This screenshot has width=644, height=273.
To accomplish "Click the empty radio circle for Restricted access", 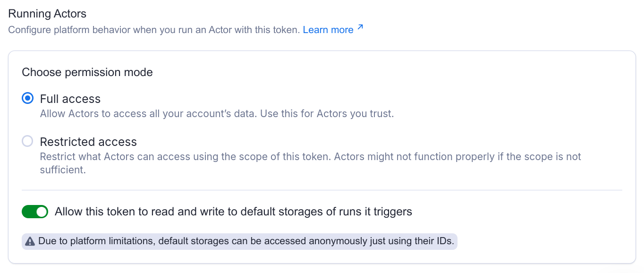I will coord(26,141).
